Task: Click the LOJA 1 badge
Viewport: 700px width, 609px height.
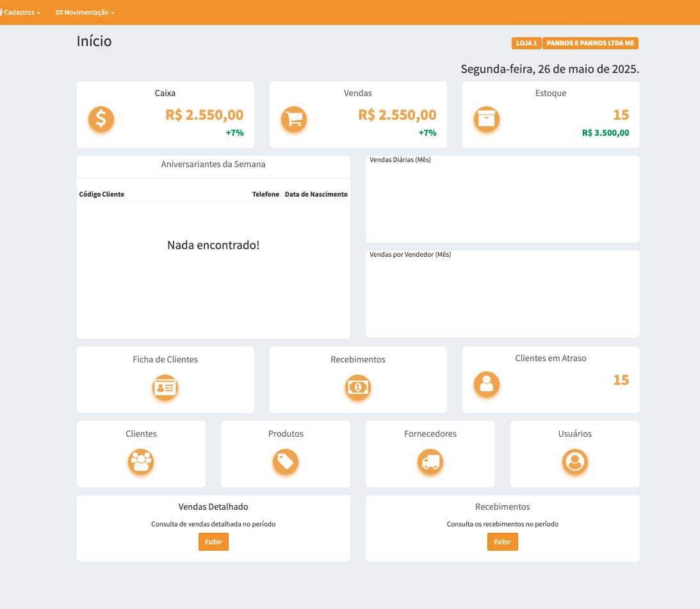Action: [526, 44]
